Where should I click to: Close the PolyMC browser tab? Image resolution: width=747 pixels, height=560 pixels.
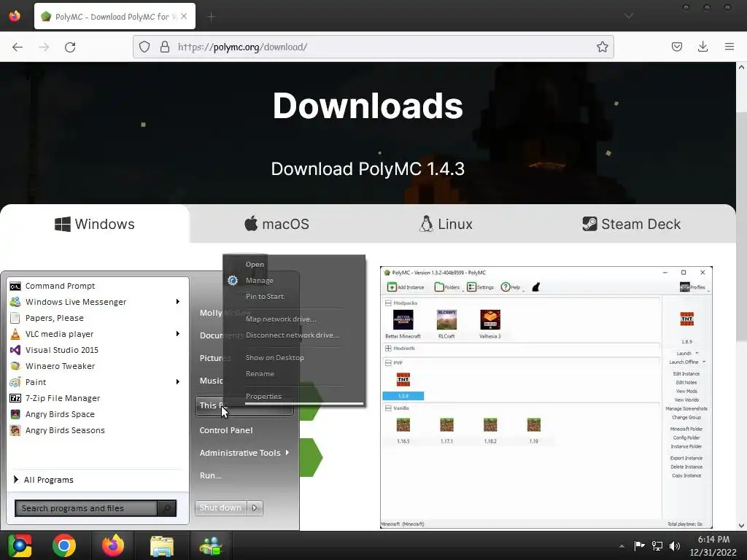[184, 16]
